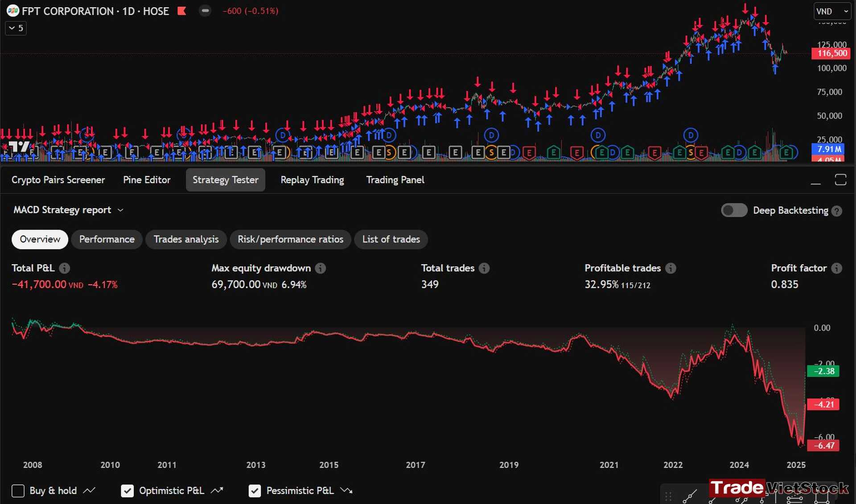This screenshot has width=856, height=504.
Task: Uncheck Optimistic P&L checkbox
Action: coord(127,491)
